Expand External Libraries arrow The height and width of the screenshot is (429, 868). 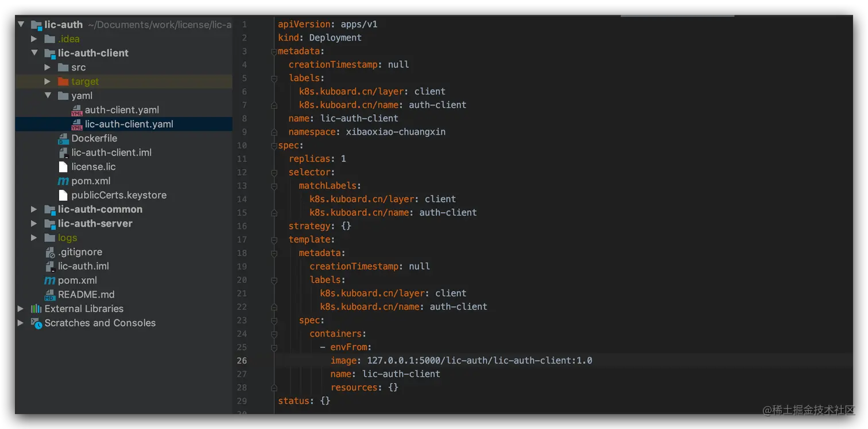[x=21, y=309]
